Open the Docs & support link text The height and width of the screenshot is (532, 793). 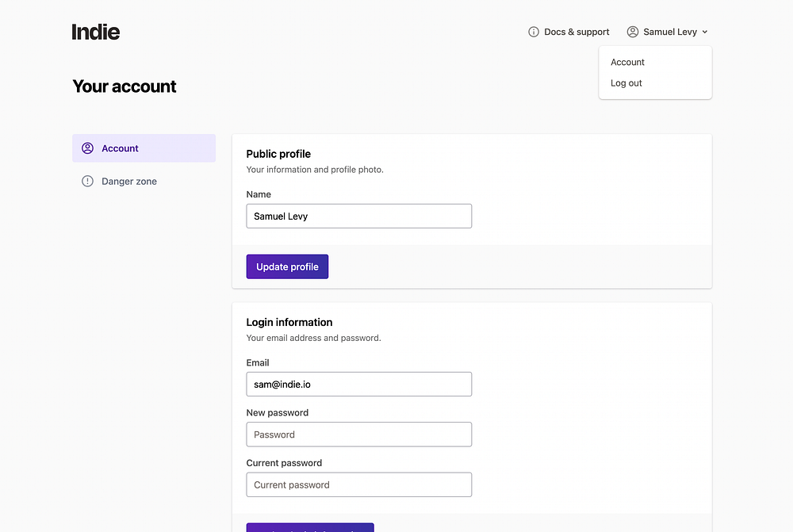click(x=577, y=32)
